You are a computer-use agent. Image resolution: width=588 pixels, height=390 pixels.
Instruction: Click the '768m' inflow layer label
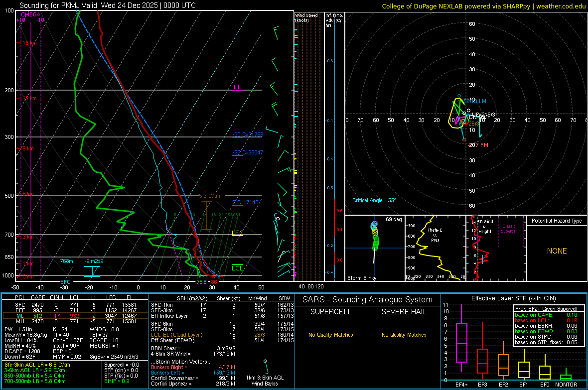pos(66,261)
